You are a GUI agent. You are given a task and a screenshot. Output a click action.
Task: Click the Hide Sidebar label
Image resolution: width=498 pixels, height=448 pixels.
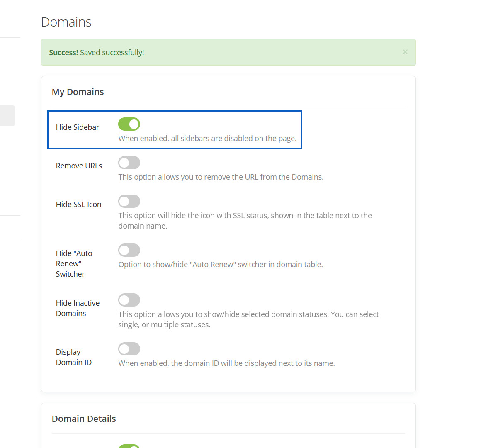[x=78, y=127]
